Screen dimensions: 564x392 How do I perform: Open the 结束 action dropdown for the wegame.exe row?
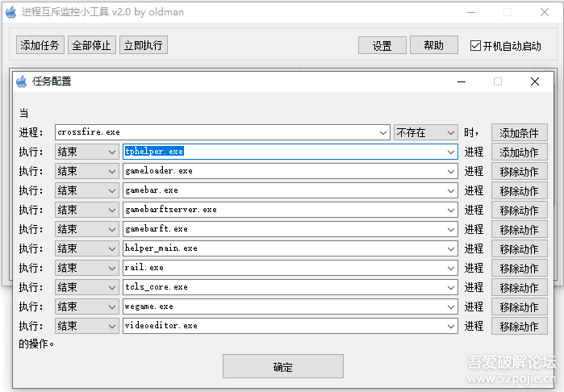(87, 307)
